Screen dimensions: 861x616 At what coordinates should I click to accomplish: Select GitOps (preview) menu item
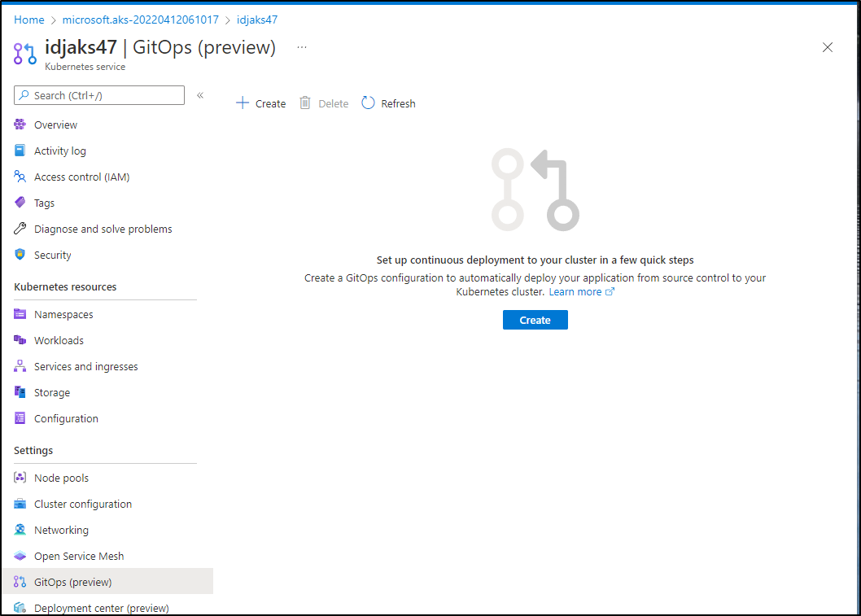tap(107, 581)
